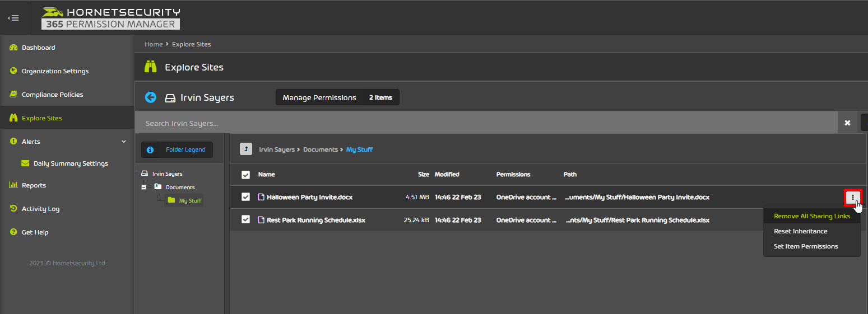Image resolution: width=868 pixels, height=314 pixels.
Task: Expand the Alerts menu chevron
Action: (x=124, y=142)
